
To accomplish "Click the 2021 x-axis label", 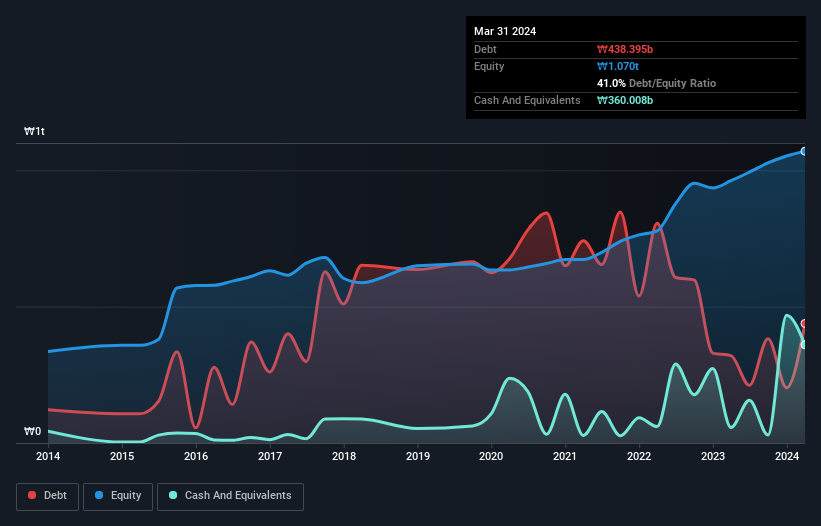I will tap(565, 456).
